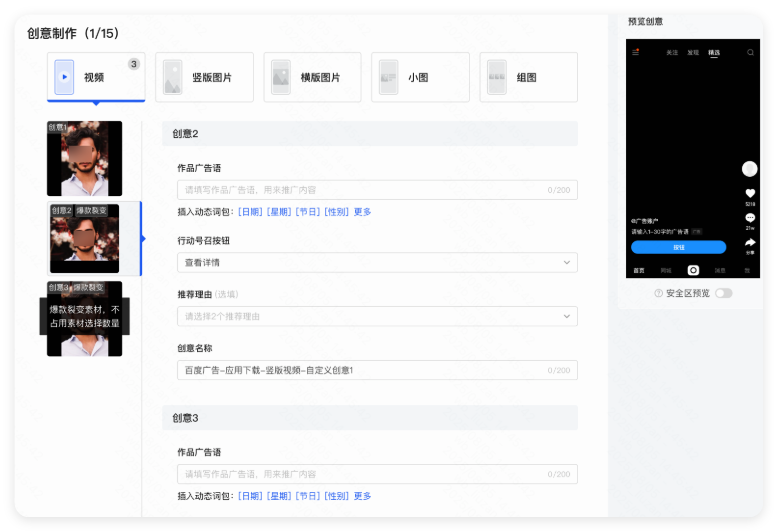This screenshot has height=531, width=777.
Task: Open the 行动号召按钮 dropdown showing 查看详情
Action: point(377,263)
